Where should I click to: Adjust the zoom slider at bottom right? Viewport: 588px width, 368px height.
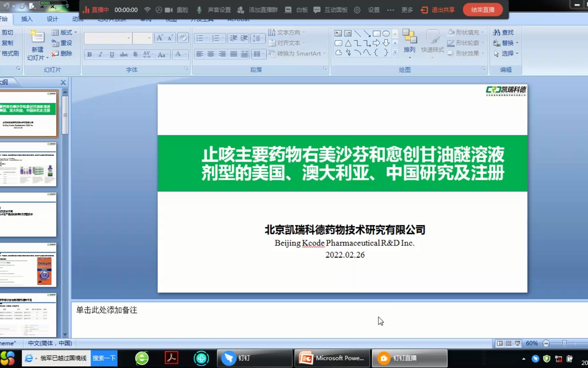[565, 343]
